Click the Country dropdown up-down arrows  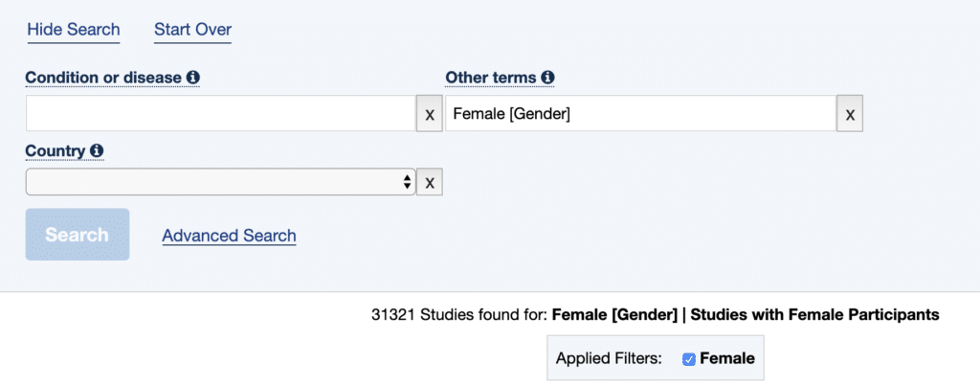click(x=407, y=182)
